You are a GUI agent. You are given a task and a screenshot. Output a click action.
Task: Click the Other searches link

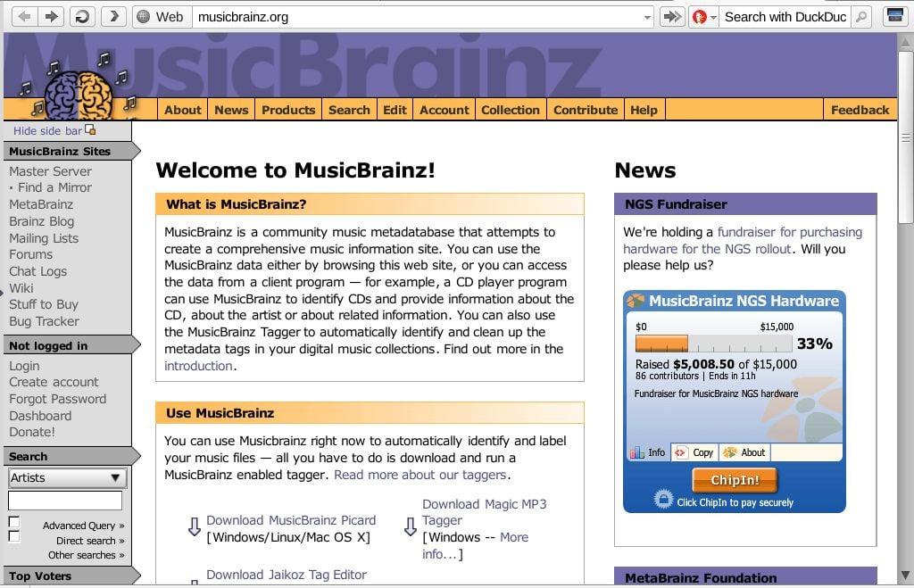(87, 555)
